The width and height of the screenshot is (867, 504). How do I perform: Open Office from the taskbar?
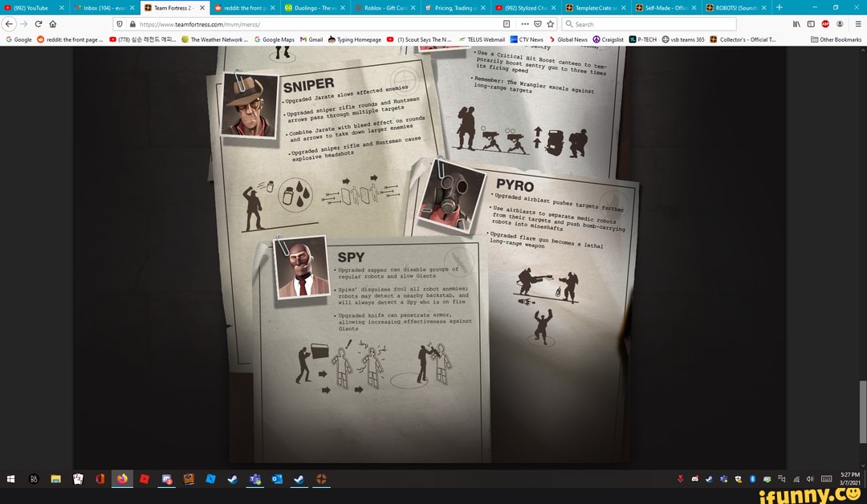coord(100,479)
